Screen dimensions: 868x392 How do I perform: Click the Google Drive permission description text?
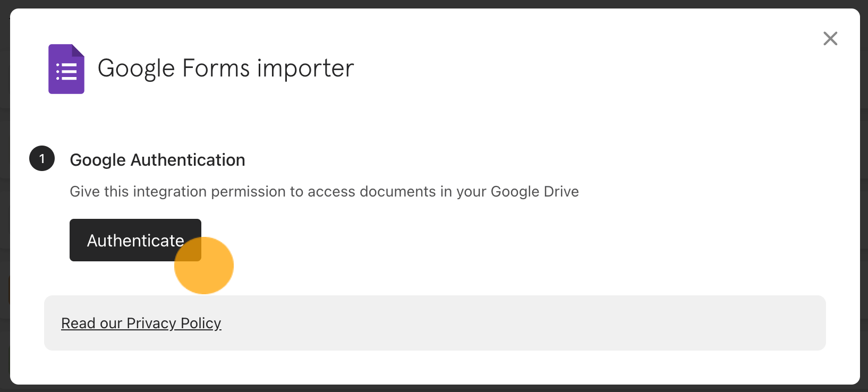tap(325, 191)
